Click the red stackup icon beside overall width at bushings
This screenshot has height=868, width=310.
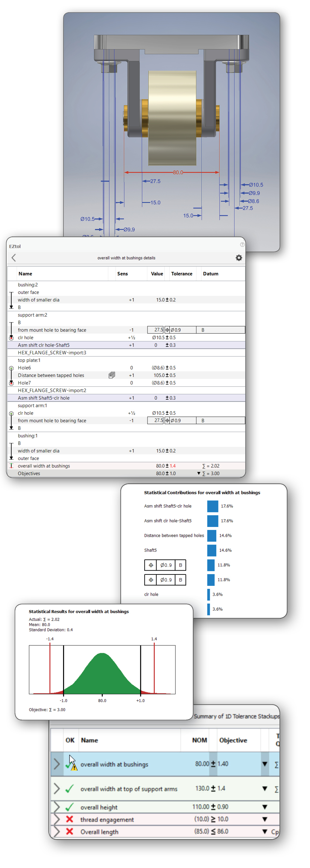tap(11, 466)
